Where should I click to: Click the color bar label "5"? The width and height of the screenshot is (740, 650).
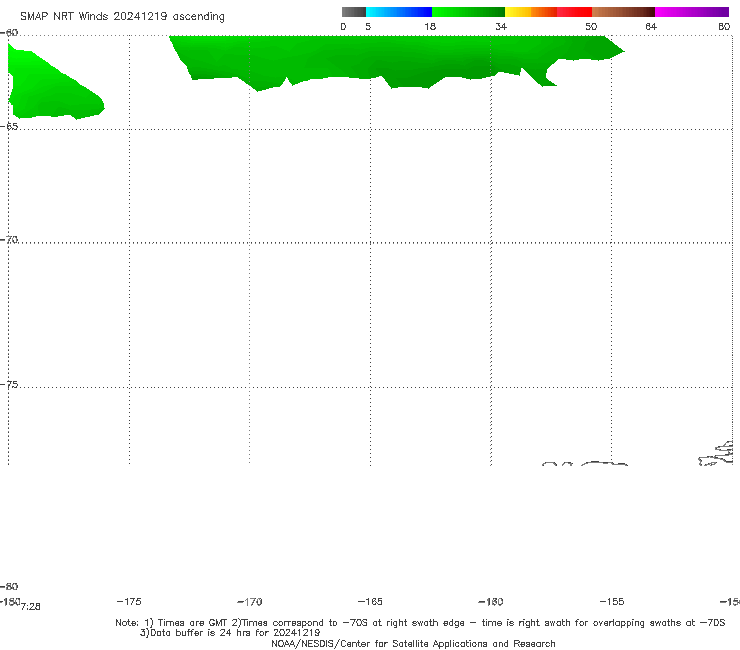368,26
